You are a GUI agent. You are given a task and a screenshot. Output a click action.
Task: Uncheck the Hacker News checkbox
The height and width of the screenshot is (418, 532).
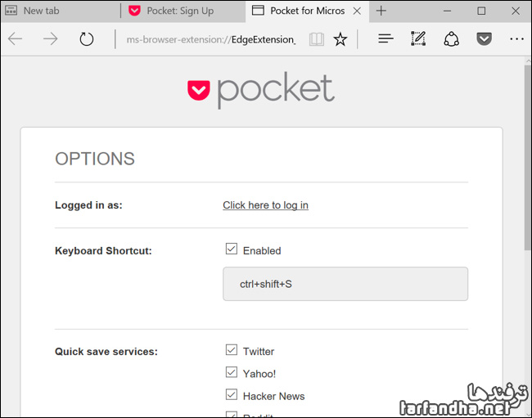232,394
